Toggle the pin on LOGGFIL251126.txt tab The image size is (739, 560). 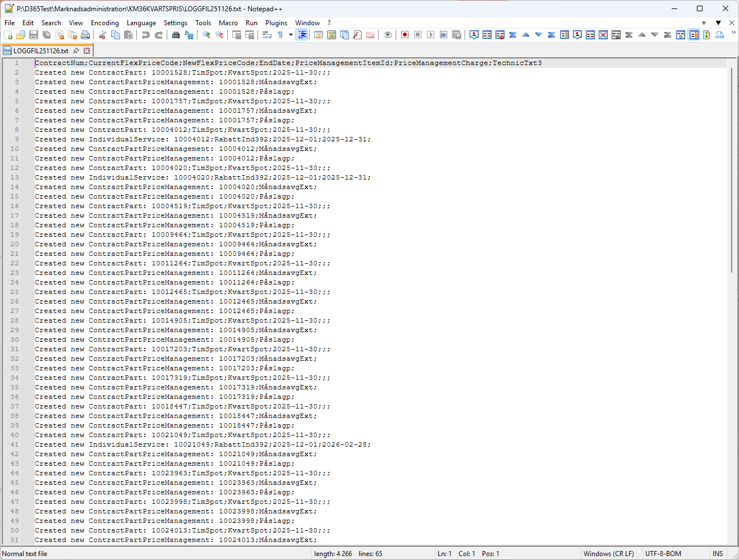click(x=76, y=51)
